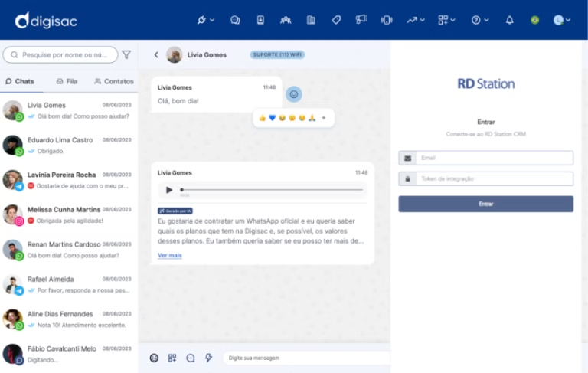Switch to the Contatos tab
Image resolution: width=588 pixels, height=373 pixels.
[114, 81]
